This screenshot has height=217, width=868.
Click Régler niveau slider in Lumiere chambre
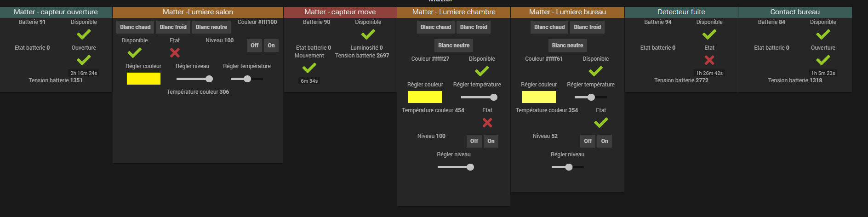456,167
